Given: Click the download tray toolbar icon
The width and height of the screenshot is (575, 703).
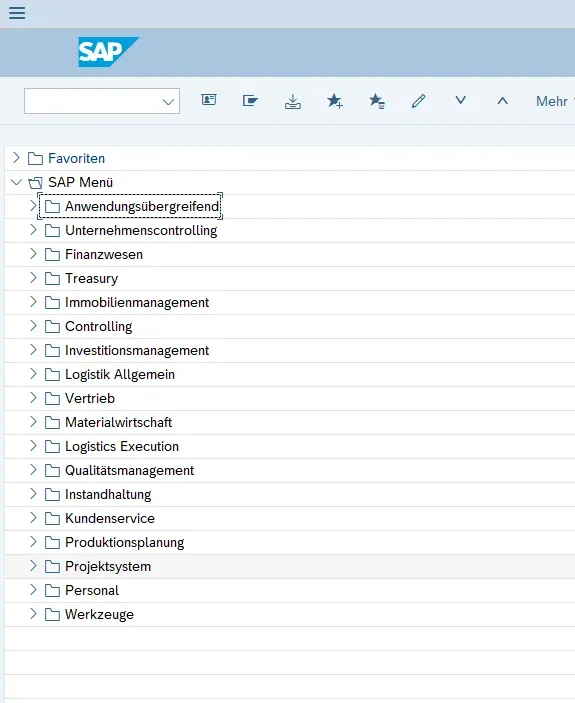Looking at the screenshot, I should coord(293,101).
